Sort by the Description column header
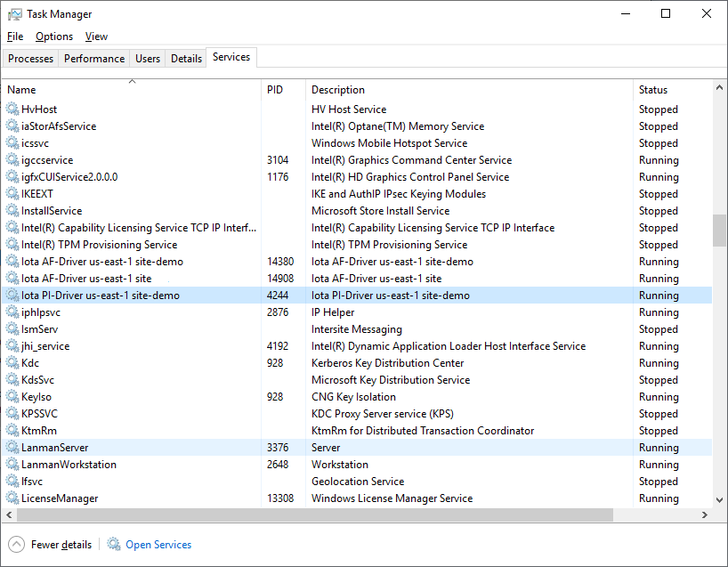This screenshot has width=728, height=567. [469, 90]
